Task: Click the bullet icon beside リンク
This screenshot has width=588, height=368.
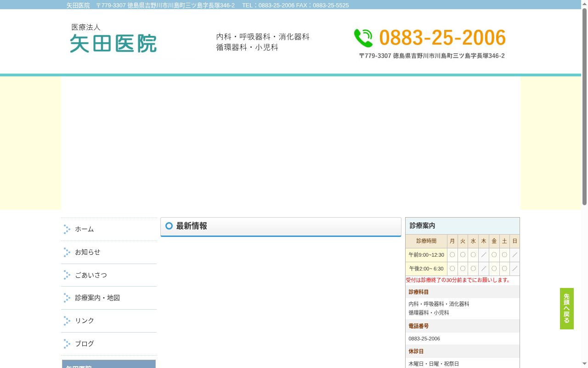Action: [x=67, y=321]
